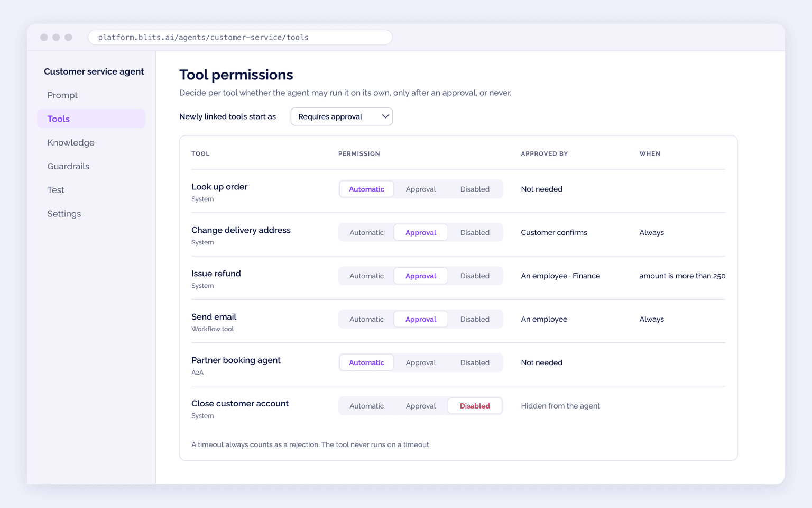Set Issue refund to Automatic

pos(366,276)
